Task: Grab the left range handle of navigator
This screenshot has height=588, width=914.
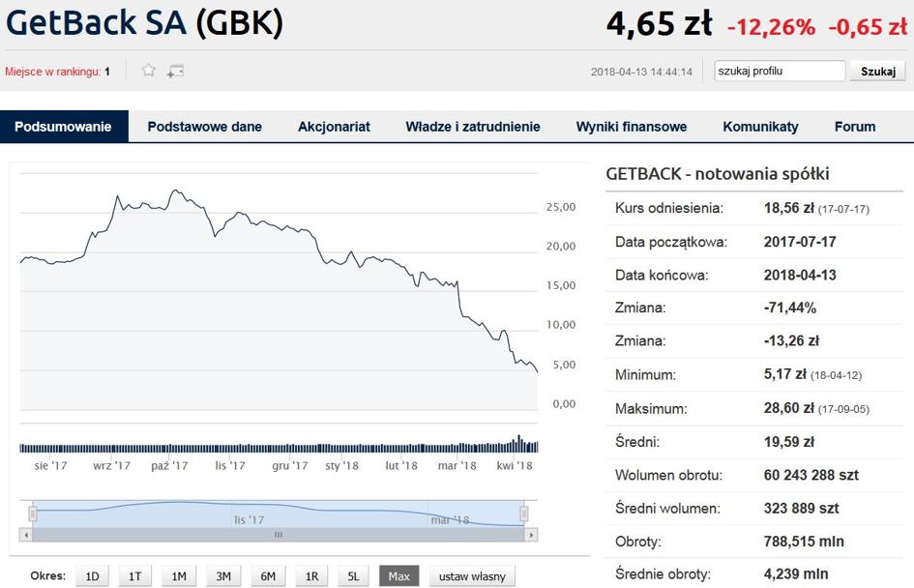Action: (33, 514)
